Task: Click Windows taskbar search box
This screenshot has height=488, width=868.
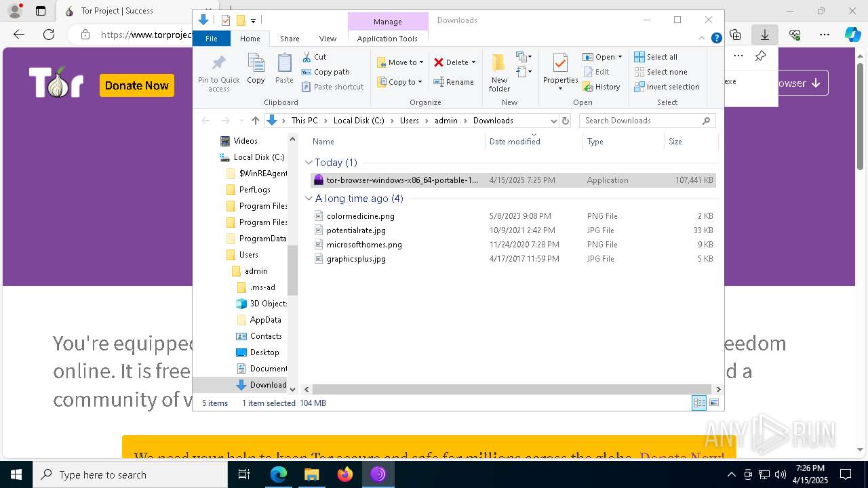Action: [130, 474]
